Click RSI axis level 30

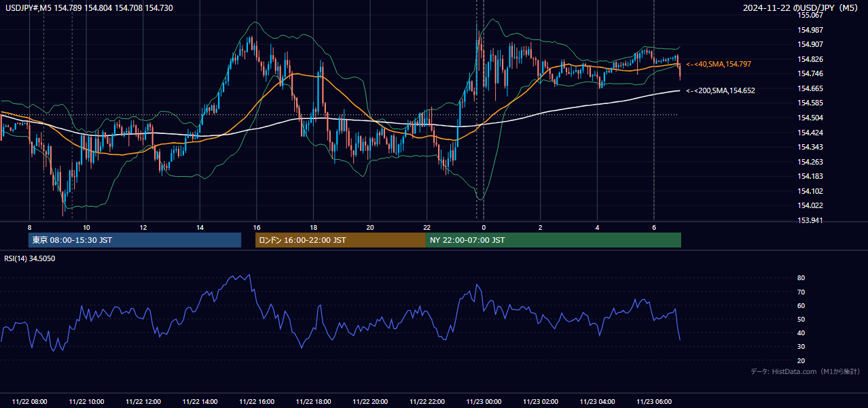click(x=801, y=347)
